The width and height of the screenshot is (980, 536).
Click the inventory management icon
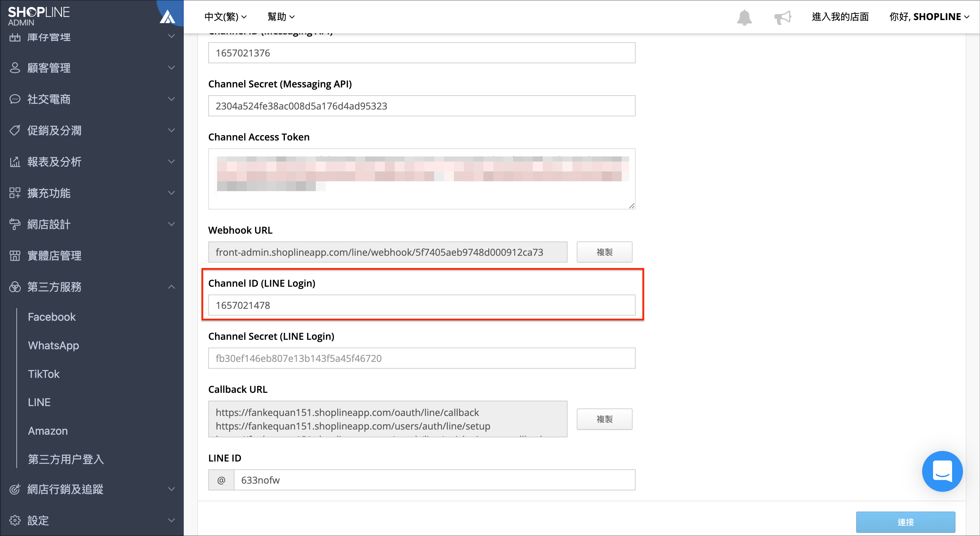point(14,37)
